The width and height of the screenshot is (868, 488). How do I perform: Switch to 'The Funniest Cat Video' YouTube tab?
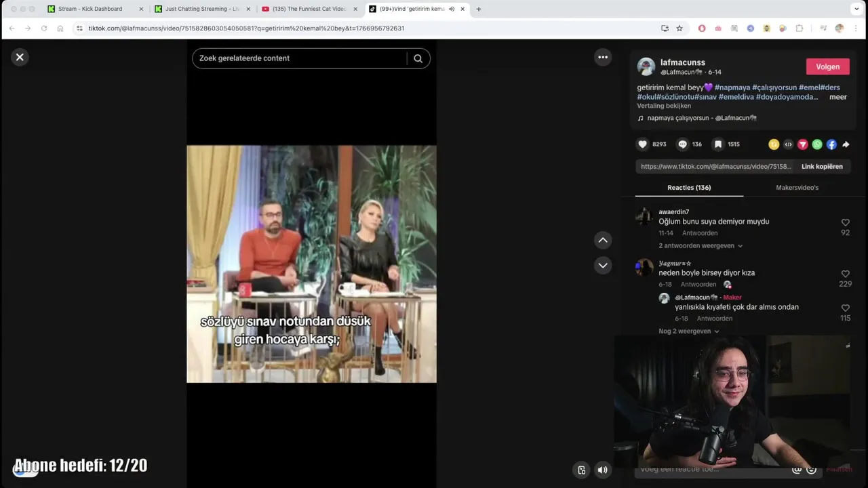309,9
